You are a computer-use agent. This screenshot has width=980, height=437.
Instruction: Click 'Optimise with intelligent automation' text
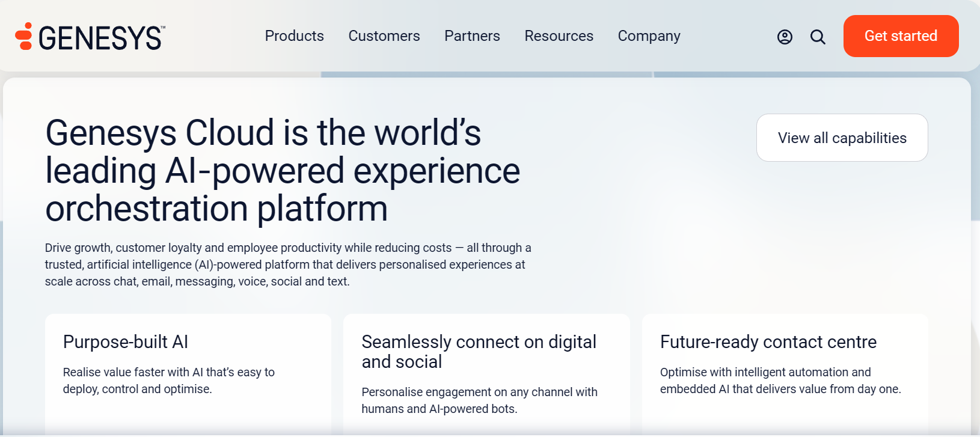click(780, 380)
